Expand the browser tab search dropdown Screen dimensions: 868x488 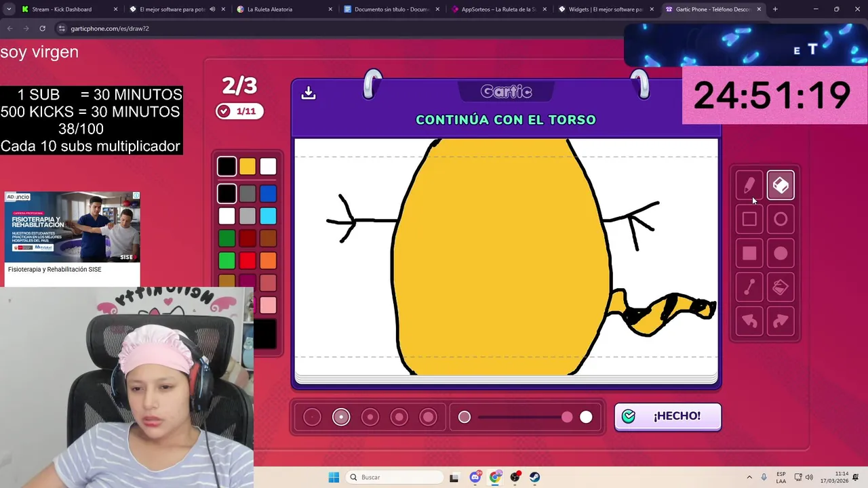[x=9, y=9]
